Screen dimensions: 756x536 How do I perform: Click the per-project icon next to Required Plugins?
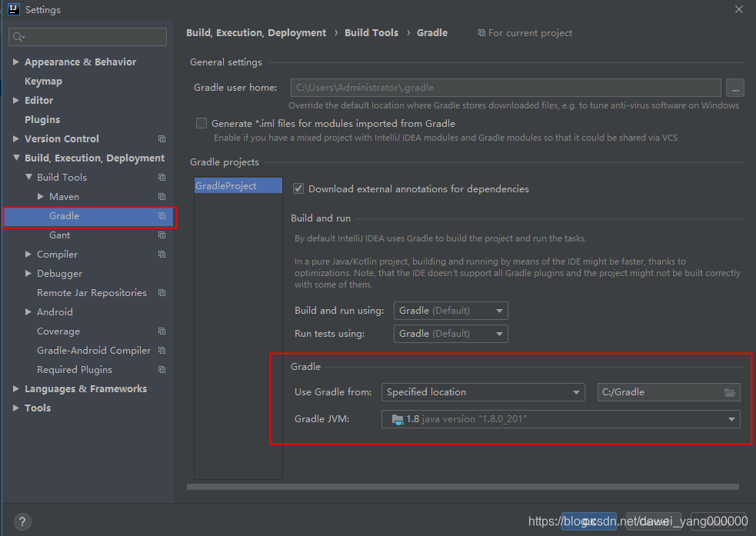162,370
